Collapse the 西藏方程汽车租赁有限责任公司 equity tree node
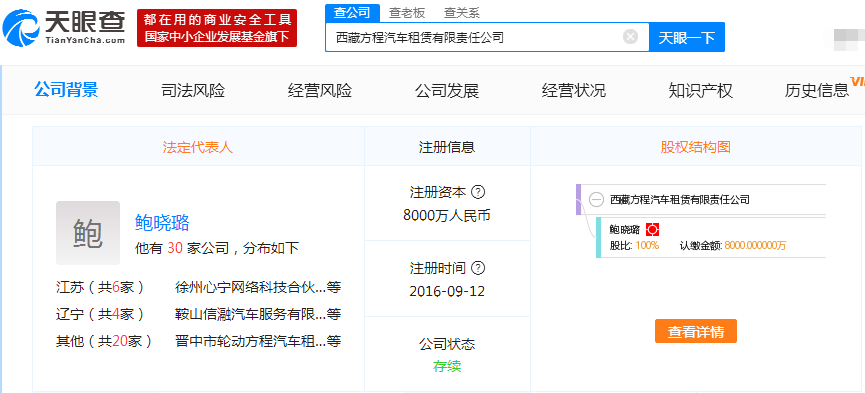Image resolution: width=865 pixels, height=393 pixels. point(596,200)
